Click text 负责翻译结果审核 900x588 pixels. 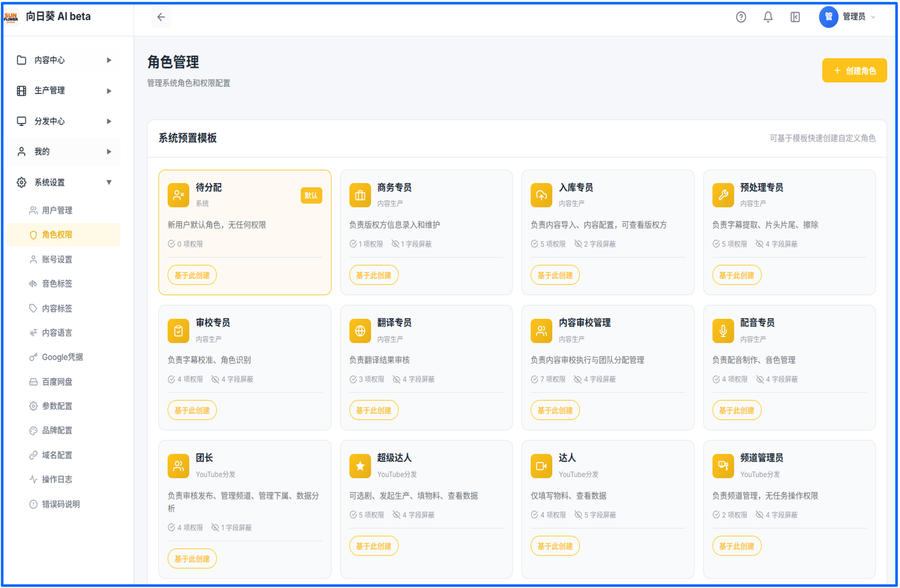tap(379, 360)
